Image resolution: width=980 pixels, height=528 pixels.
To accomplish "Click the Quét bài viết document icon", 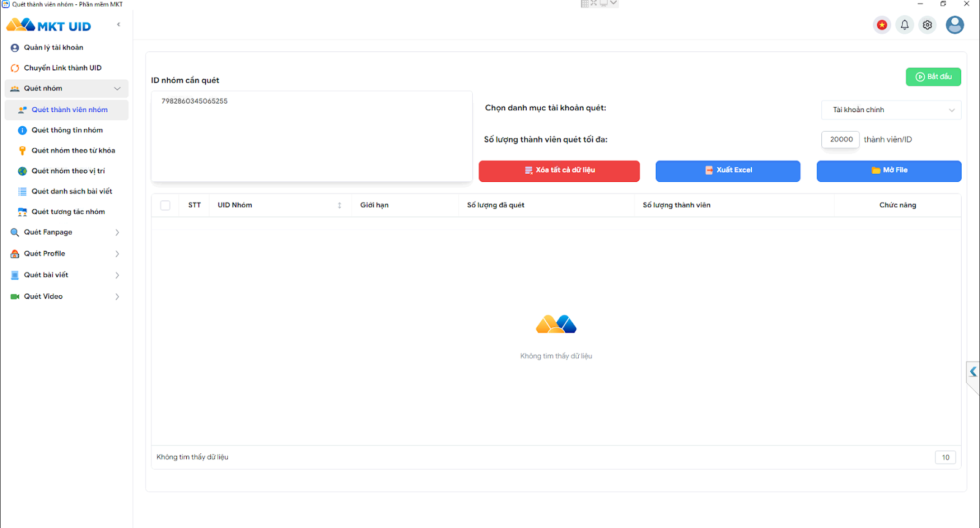I will coord(15,275).
